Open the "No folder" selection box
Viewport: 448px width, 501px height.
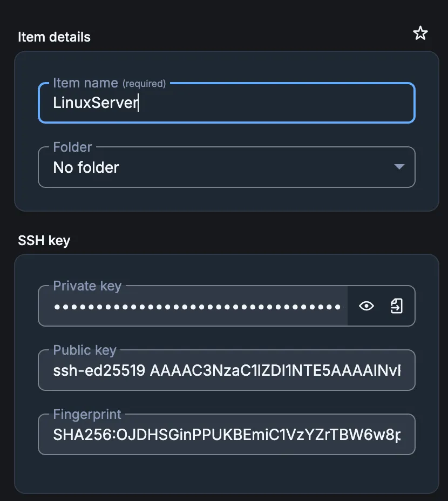click(x=227, y=167)
